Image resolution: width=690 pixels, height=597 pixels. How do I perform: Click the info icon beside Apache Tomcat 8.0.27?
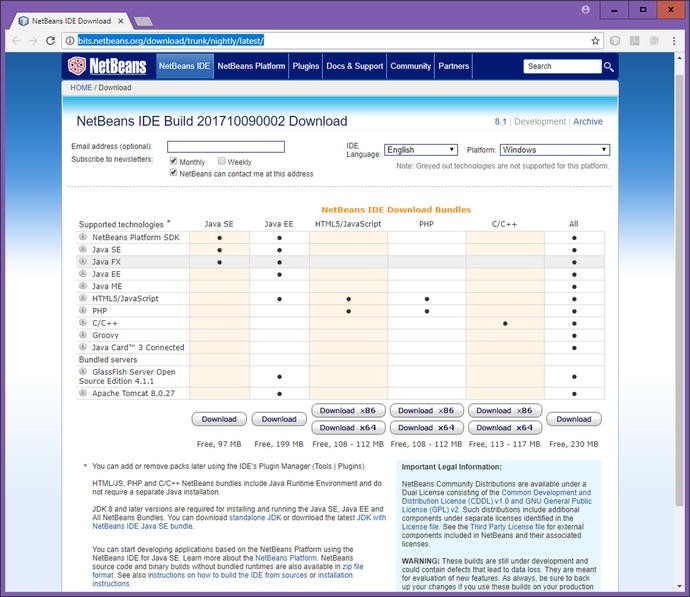click(83, 393)
